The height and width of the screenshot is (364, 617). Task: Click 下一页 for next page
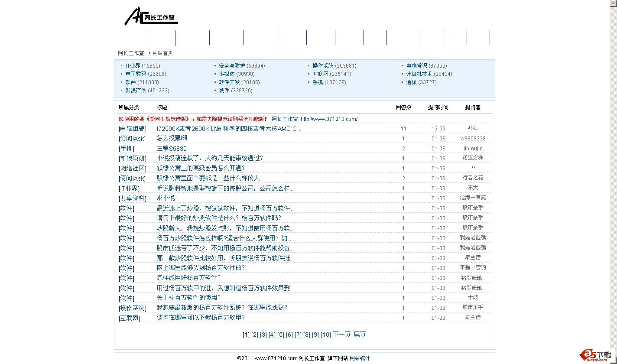[341, 335]
